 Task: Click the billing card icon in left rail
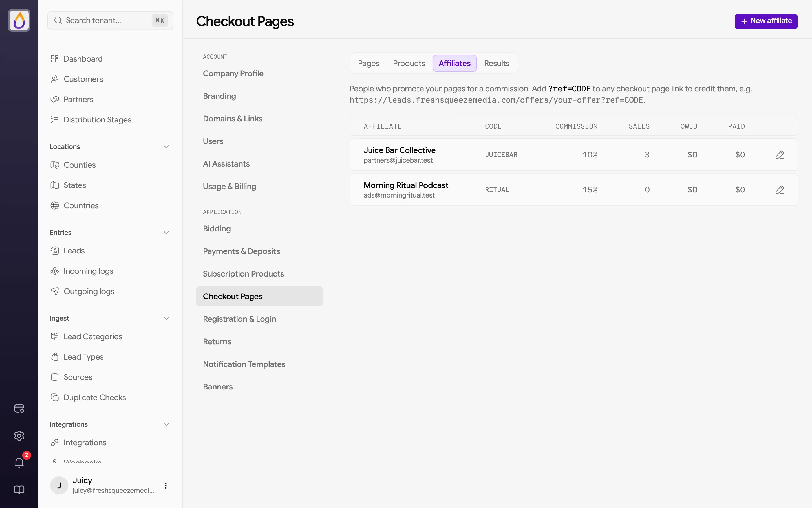[x=19, y=409]
